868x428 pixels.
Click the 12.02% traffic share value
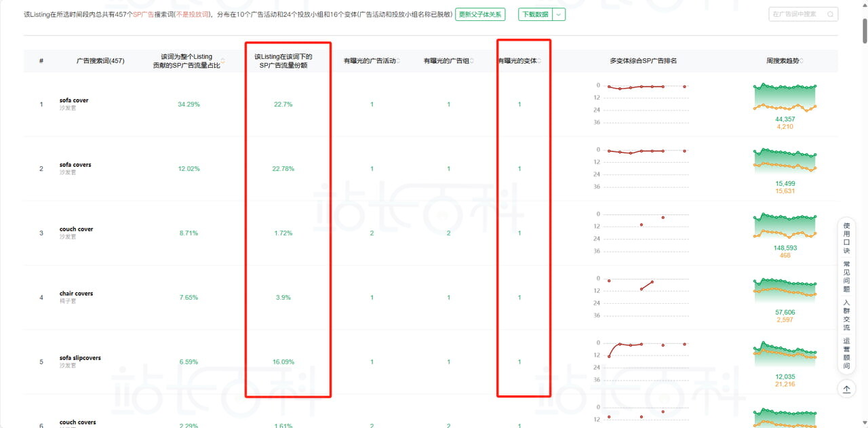(189, 169)
